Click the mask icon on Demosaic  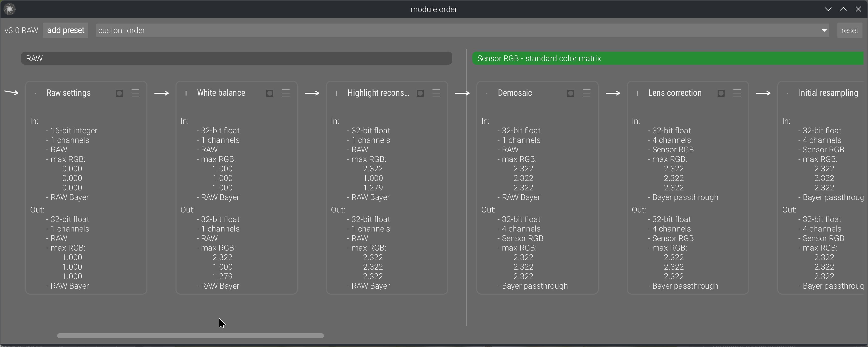click(x=570, y=93)
